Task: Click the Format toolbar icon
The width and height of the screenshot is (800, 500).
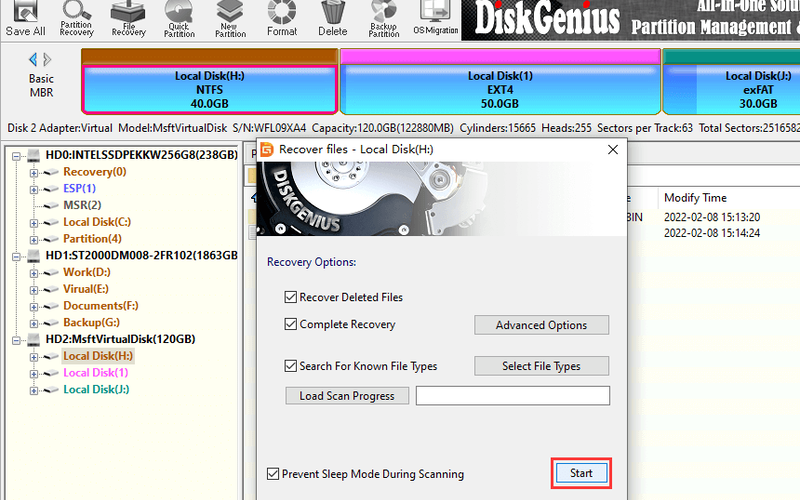Action: [282, 18]
